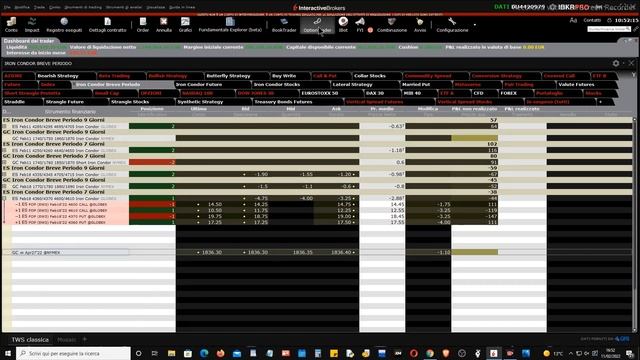
Task: Open Fundamentals Explorer (beta) icon
Action: 230,24
